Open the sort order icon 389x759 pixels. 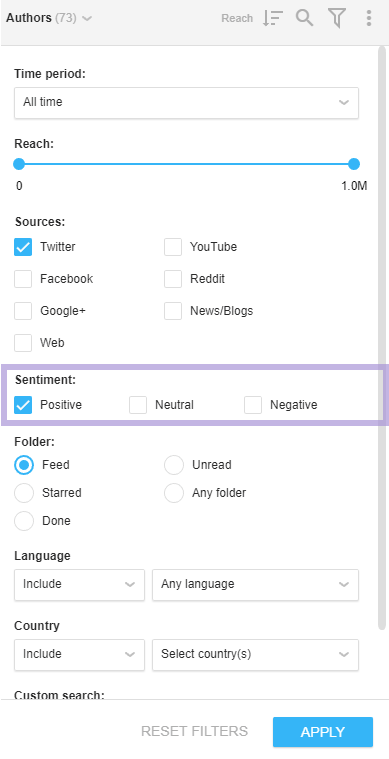coord(273,18)
